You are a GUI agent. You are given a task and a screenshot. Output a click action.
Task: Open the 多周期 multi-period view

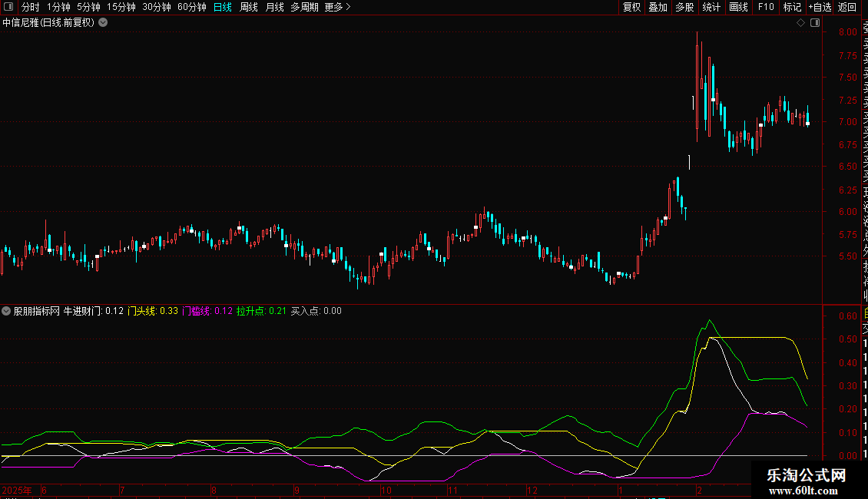click(304, 8)
